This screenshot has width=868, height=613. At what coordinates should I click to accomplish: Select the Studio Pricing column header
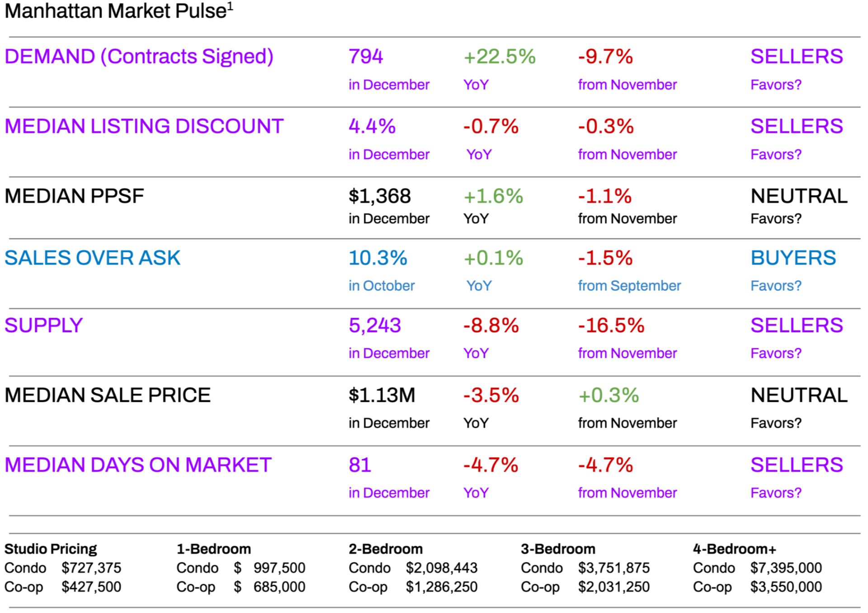51,549
